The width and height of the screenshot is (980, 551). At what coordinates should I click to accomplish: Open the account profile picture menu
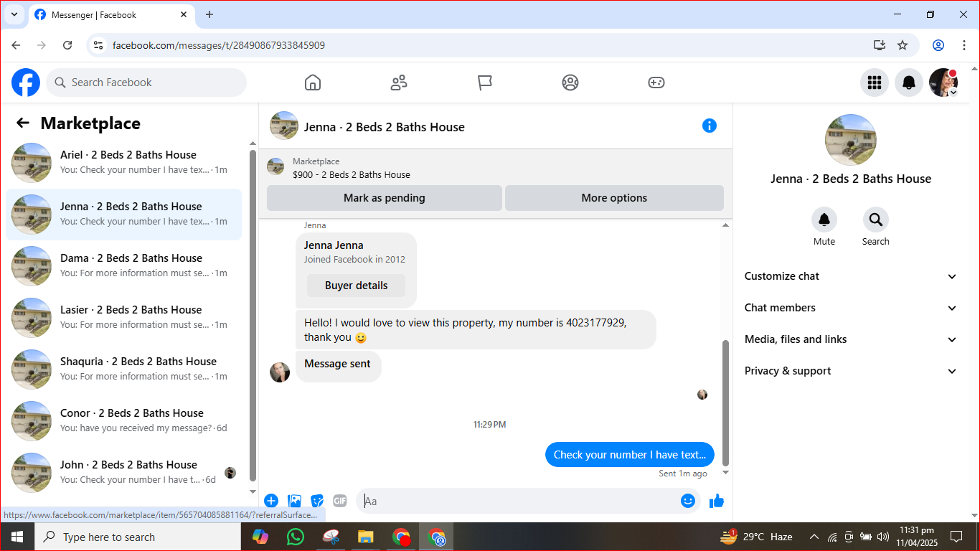point(943,83)
